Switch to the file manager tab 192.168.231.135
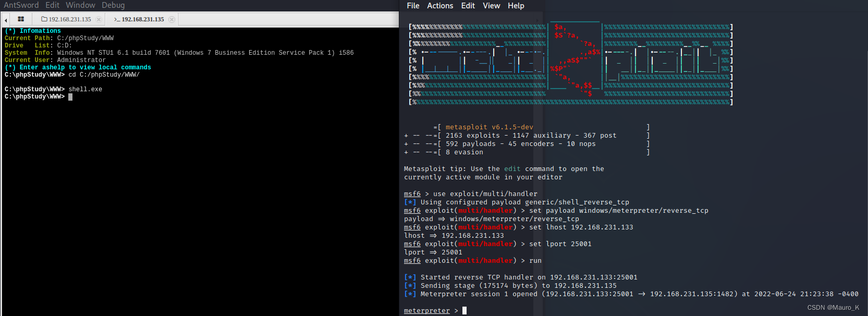 point(70,19)
